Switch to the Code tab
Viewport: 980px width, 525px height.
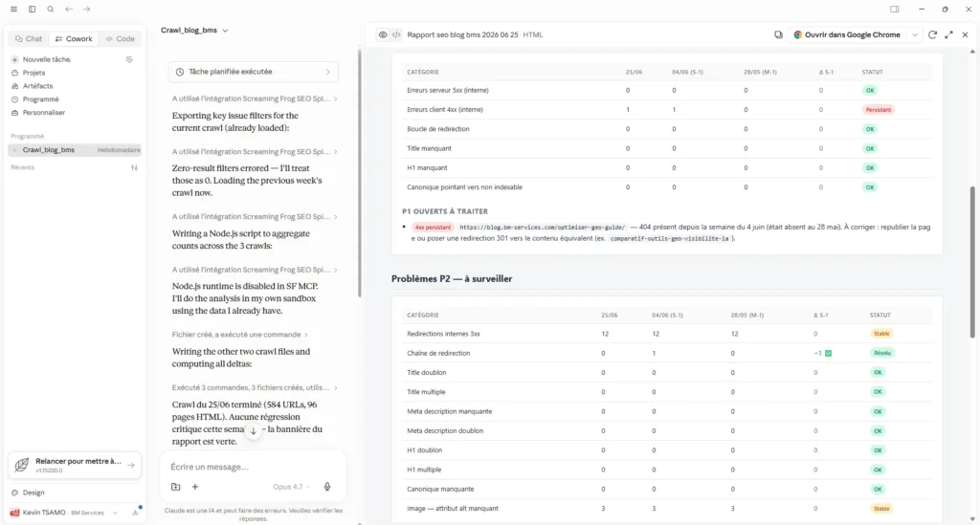coord(120,38)
